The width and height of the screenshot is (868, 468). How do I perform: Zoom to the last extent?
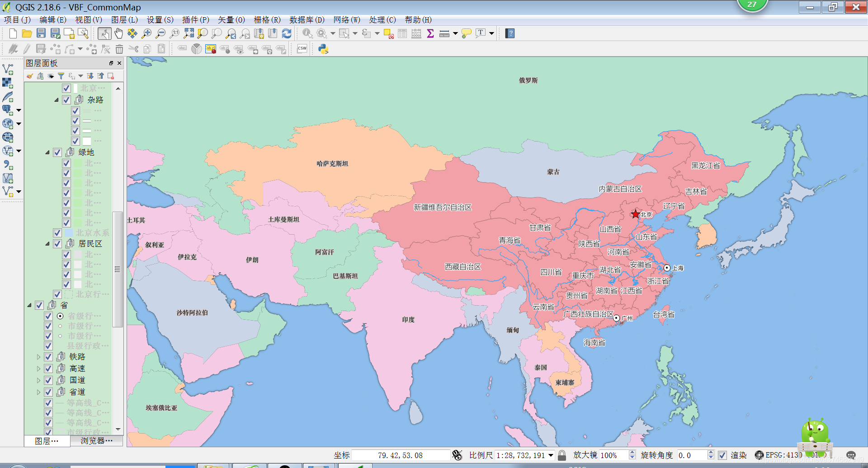tap(231, 33)
